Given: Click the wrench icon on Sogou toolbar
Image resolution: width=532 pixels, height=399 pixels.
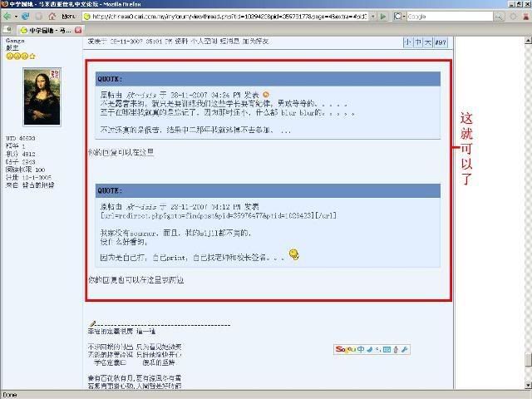Looking at the screenshot, I should pyautogui.click(x=405, y=349).
